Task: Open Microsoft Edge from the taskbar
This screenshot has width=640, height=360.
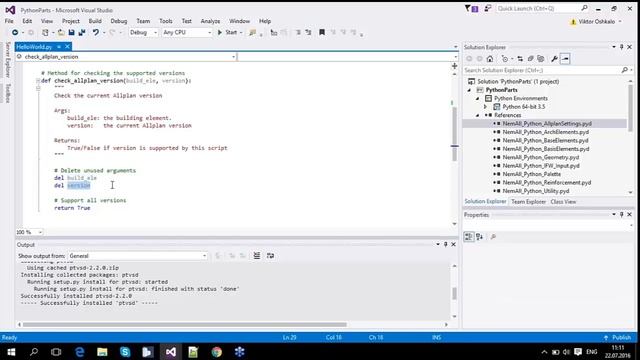Action: [x=80, y=351]
